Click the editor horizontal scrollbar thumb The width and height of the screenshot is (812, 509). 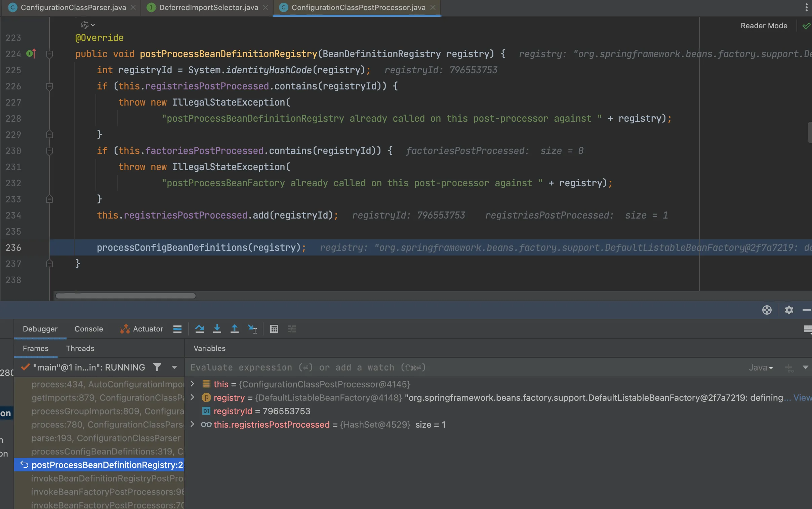coord(125,296)
